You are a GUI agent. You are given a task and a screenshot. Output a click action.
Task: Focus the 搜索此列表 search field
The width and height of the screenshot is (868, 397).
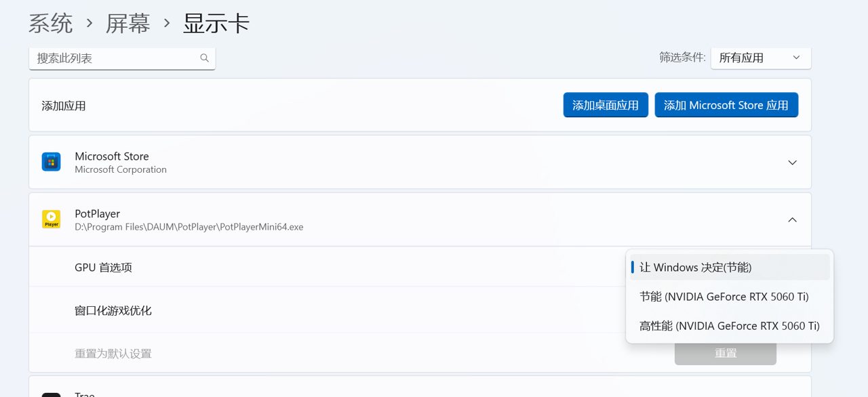tap(122, 58)
